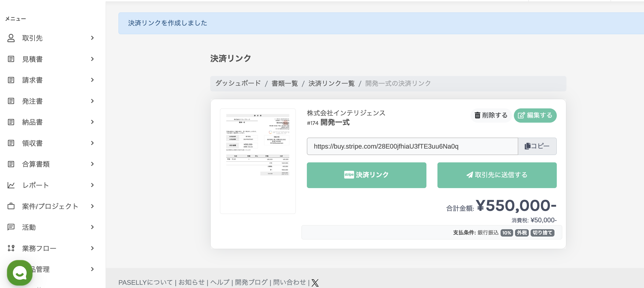Go to ダッシュボード breadcrumb link
The image size is (644, 288).
[238, 83]
